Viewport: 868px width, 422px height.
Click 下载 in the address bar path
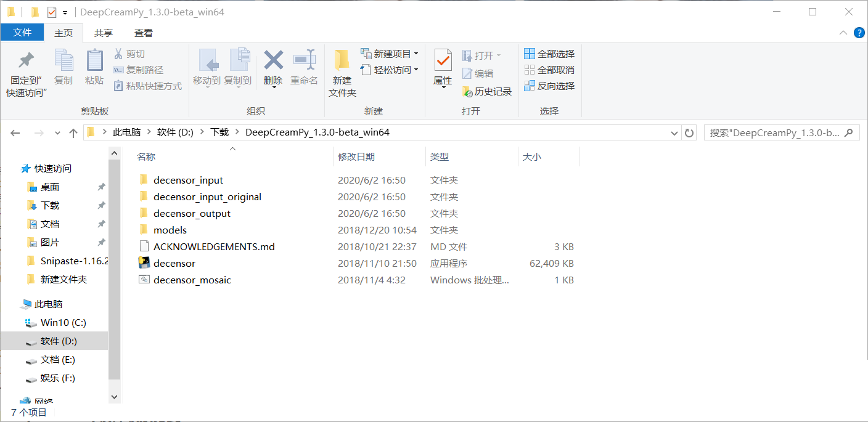219,132
